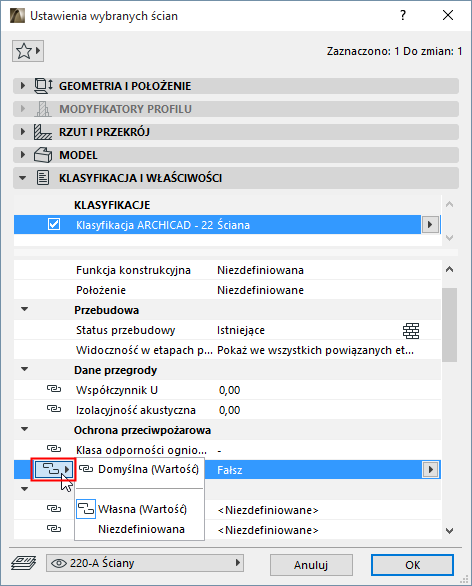472x586 pixels.
Task: Expand the Geometria i Położenie panel
Action: 23,86
